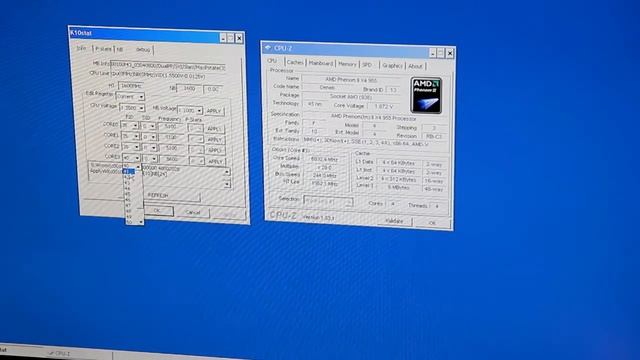Minimize the CPU-Z window
The width and height of the screenshot is (640, 360).
coord(433,52)
